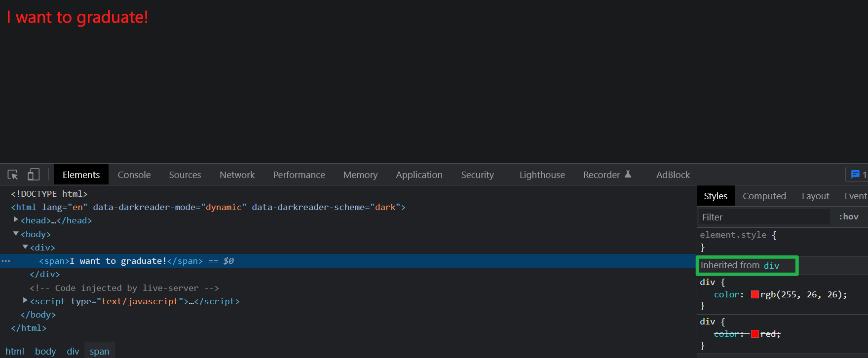This screenshot has height=358, width=868.
Task: Click the three dots beside span row
Action: 6,261
